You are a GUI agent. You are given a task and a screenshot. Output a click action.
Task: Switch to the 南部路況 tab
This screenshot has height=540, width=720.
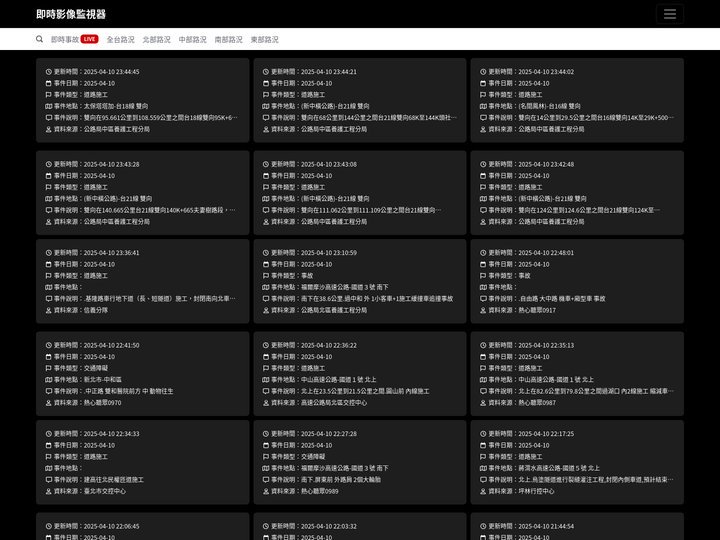click(x=228, y=39)
